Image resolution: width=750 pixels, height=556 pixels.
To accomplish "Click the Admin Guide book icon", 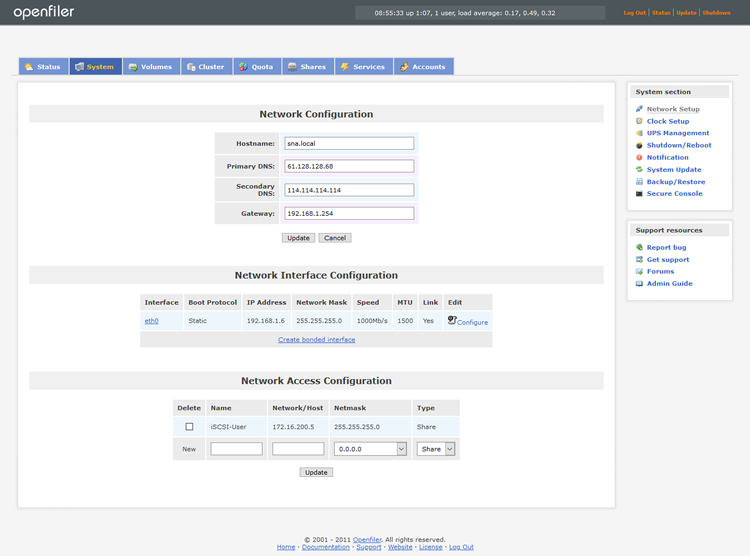I will point(639,283).
